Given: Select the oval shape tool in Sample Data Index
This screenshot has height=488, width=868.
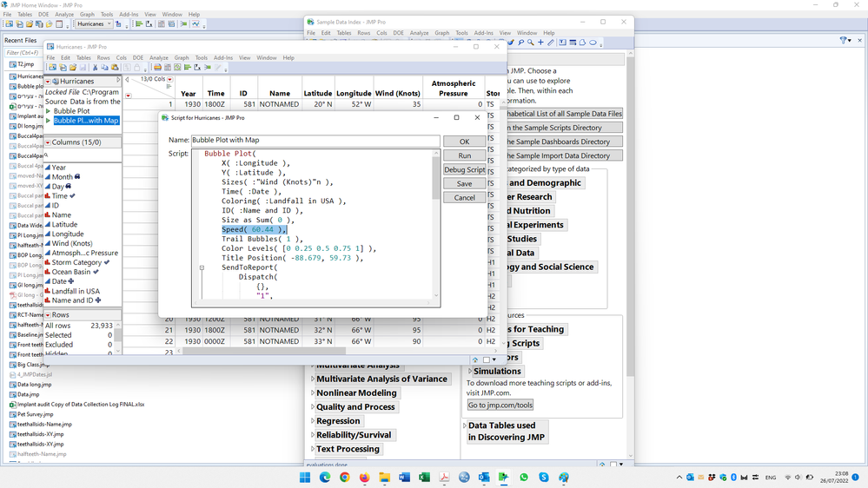Looking at the screenshot, I should tap(593, 42).
